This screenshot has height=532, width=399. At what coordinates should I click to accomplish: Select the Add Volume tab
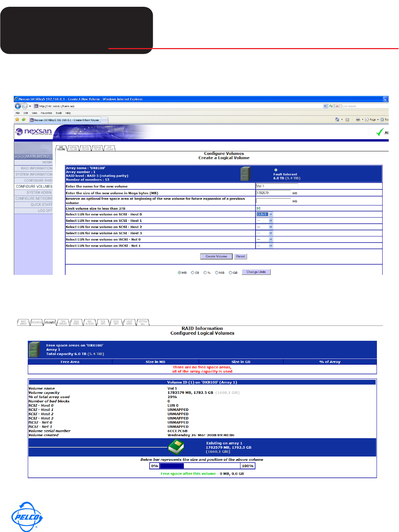(61, 148)
